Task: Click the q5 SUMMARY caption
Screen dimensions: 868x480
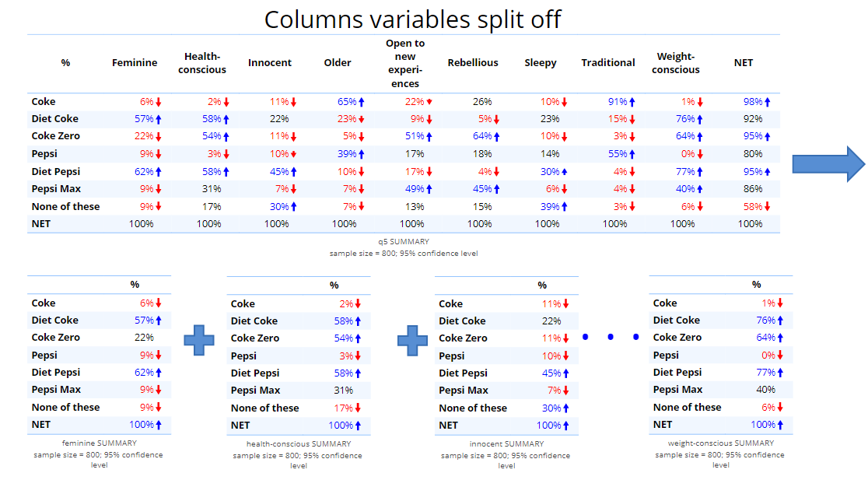Action: point(403,242)
